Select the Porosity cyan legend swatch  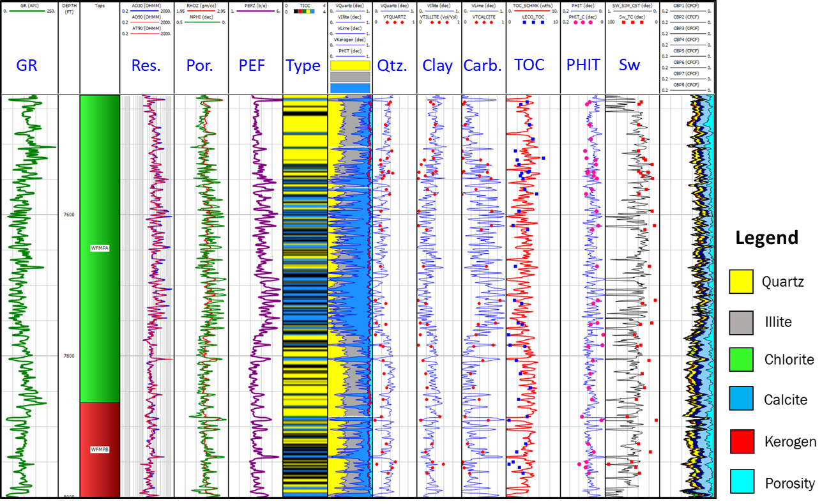[x=742, y=480]
